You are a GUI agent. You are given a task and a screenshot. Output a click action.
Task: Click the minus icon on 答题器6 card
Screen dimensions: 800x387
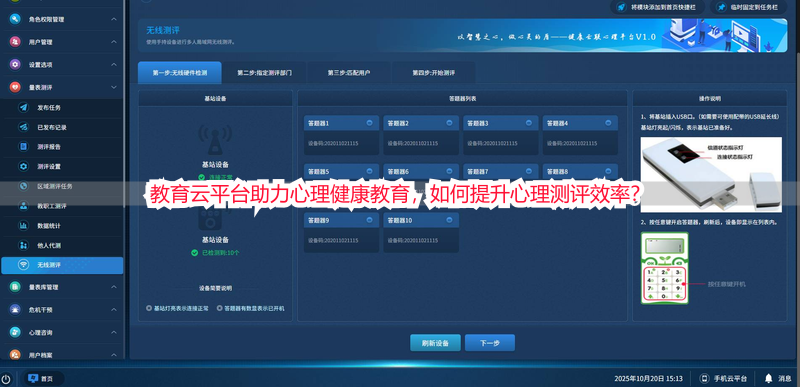click(449, 171)
